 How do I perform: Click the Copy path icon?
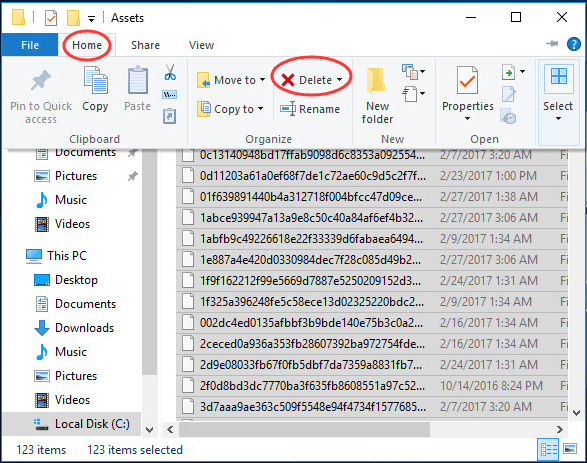point(170,95)
